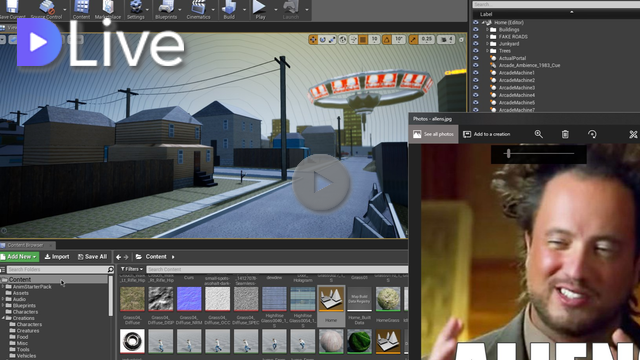Expand the Junkyard folder in the outliner
Viewport: 640px width, 360px height.
click(x=487, y=44)
